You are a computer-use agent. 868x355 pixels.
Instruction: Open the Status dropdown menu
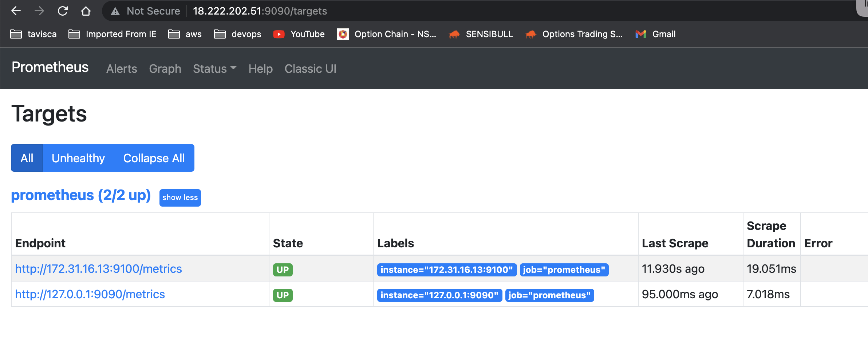(x=214, y=69)
